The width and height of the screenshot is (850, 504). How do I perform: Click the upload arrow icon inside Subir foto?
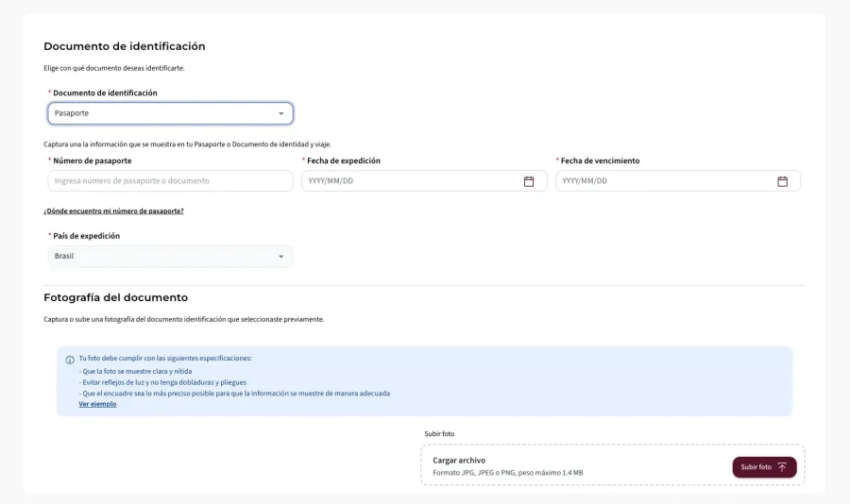tap(782, 467)
